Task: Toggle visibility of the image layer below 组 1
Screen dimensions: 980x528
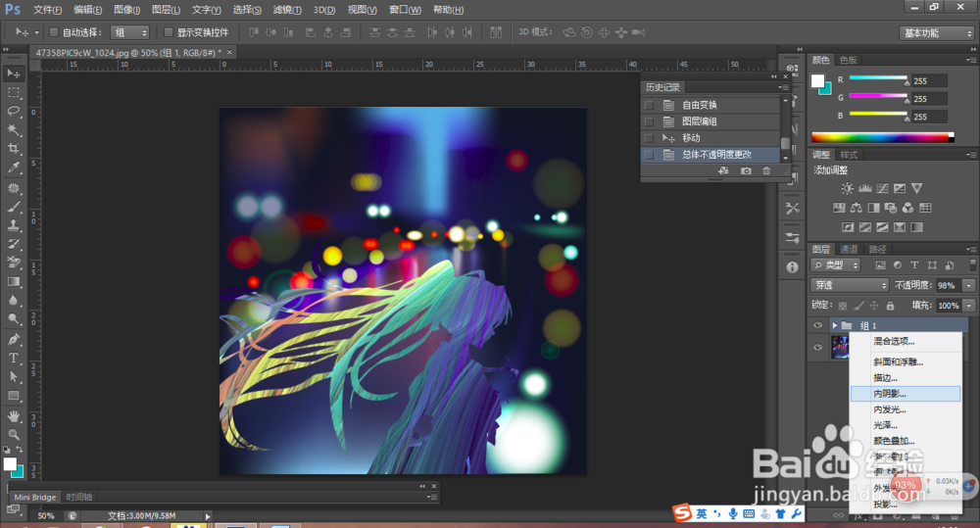Action: (817, 348)
